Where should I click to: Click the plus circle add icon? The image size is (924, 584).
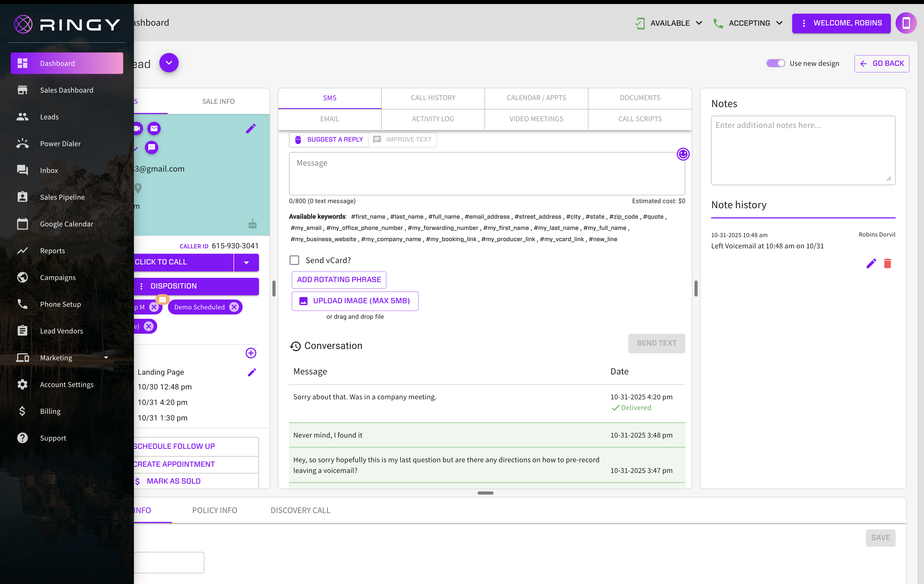click(x=251, y=353)
